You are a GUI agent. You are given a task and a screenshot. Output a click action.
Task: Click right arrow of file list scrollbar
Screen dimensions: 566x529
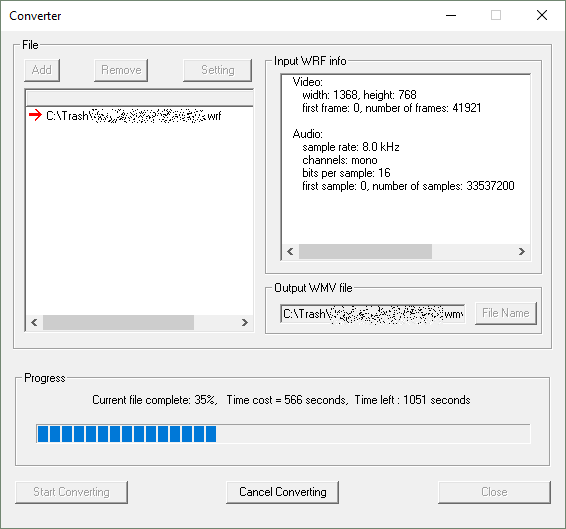pos(245,322)
